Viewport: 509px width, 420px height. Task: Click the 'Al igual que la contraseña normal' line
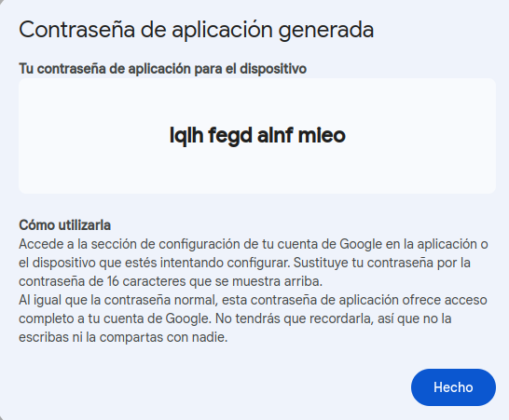[253, 300]
